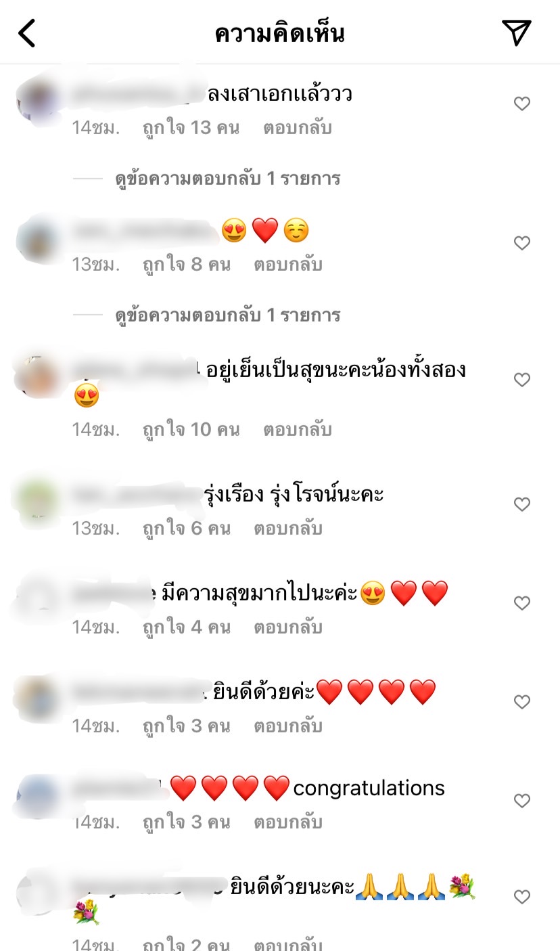The image size is (560, 951).
Task: Tap heart next to 'มีความสุขมากไปนะค่ะ' comment
Action: (x=521, y=603)
